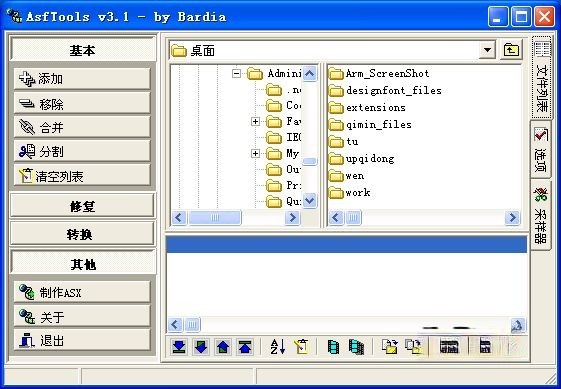Open the 桌面 folder dropdown arrow

(487, 50)
